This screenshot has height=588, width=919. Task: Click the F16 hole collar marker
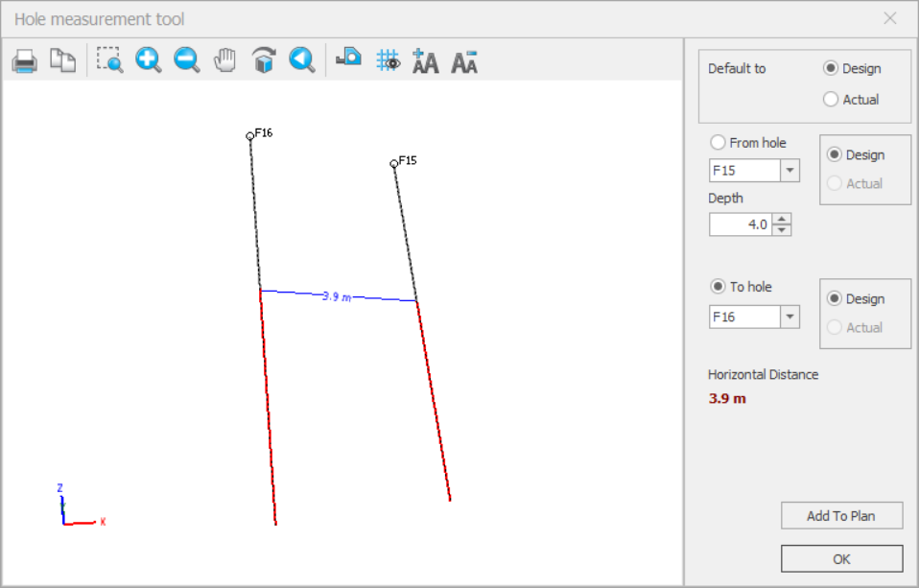click(250, 136)
